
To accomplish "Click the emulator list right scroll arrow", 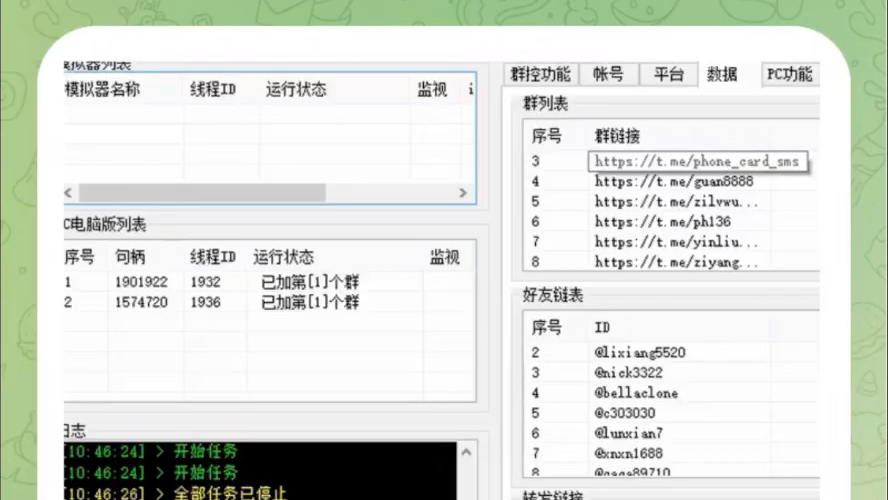I will click(x=463, y=193).
